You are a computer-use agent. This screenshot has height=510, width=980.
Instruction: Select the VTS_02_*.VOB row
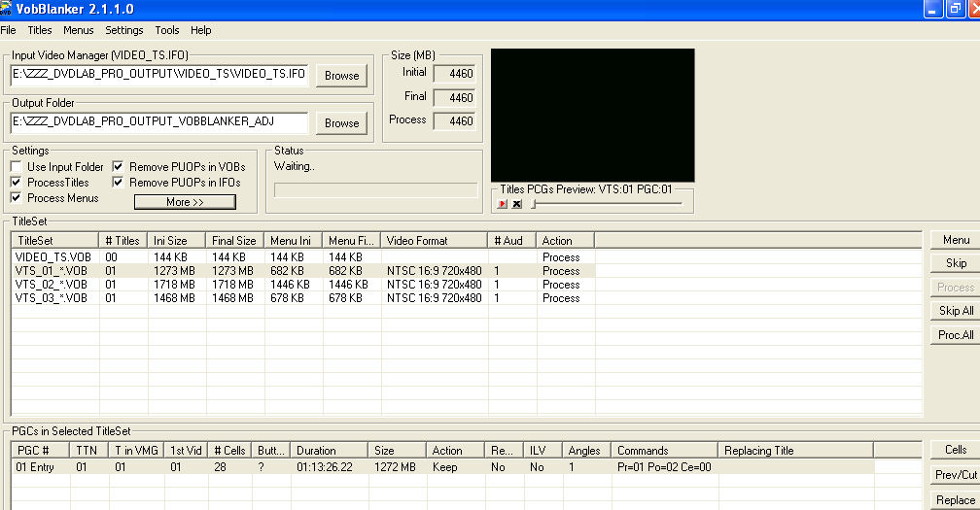click(303, 285)
